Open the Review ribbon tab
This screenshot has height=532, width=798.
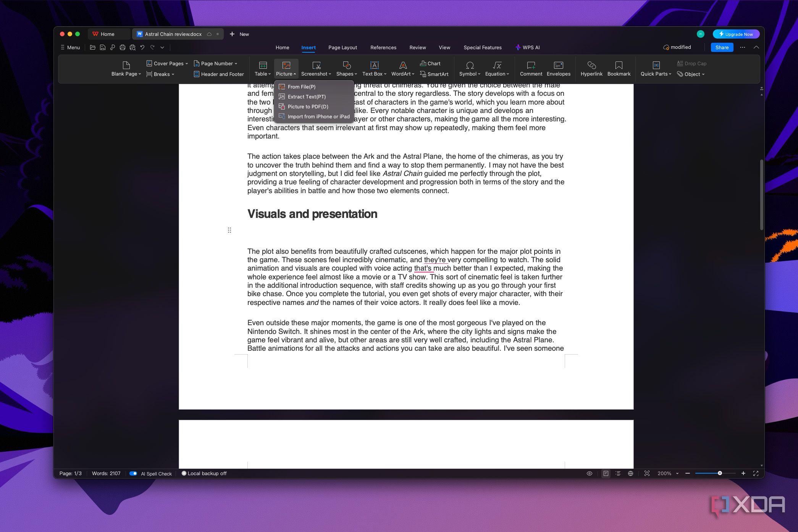[x=417, y=47]
